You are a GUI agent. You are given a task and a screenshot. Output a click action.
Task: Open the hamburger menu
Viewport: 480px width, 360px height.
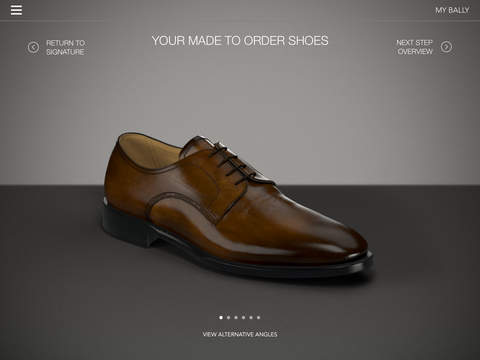16,10
